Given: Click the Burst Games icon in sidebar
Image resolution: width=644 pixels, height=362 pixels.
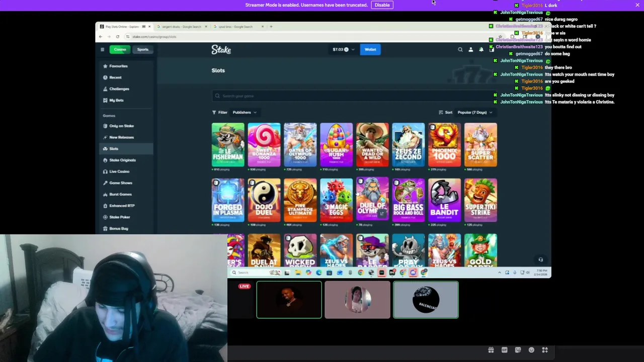Looking at the screenshot, I should click(105, 194).
